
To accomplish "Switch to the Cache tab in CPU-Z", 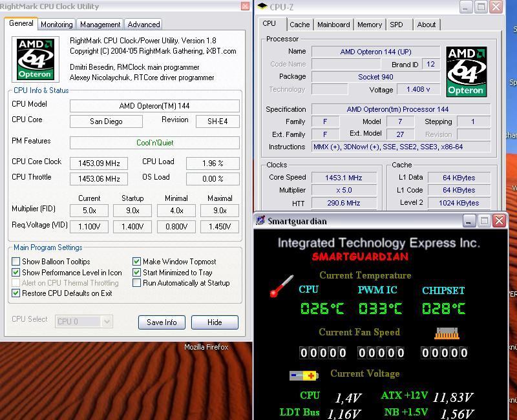I will (299, 25).
